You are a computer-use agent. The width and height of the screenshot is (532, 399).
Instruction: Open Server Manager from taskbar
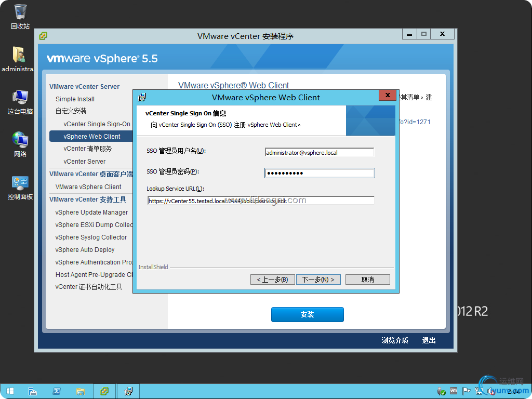point(32,391)
